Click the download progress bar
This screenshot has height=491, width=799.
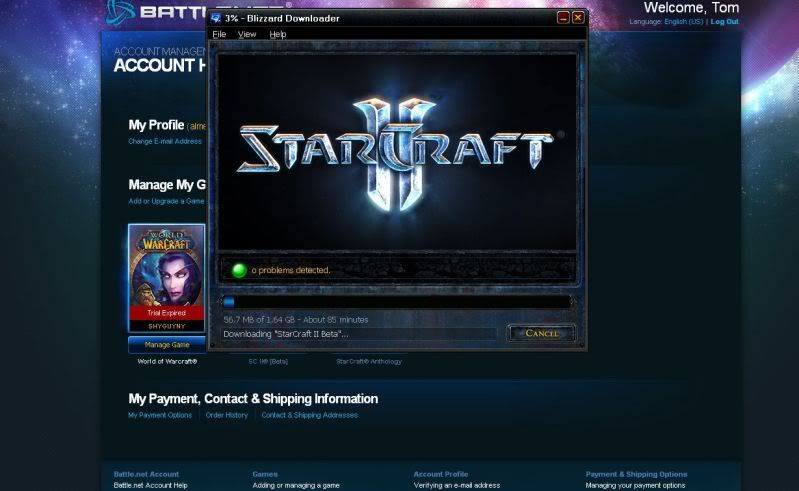[x=397, y=302]
